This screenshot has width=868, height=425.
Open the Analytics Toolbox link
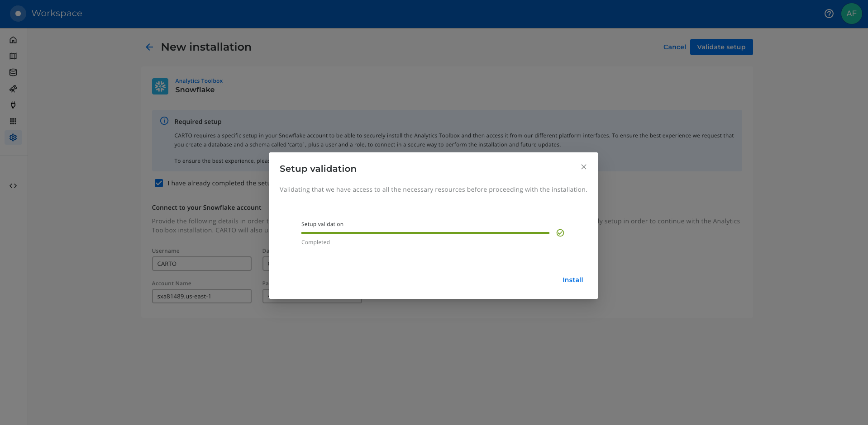point(199,81)
